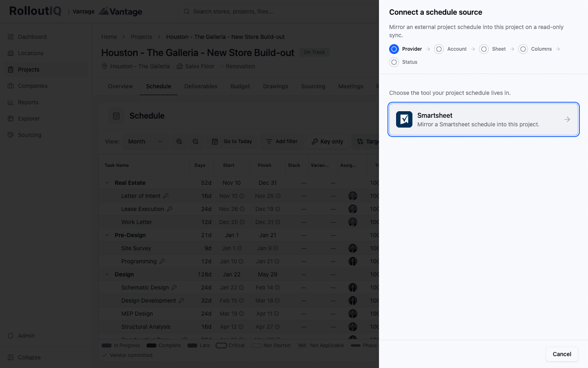Click the Reports chart icon
The width and height of the screenshot is (588, 368).
click(x=11, y=102)
